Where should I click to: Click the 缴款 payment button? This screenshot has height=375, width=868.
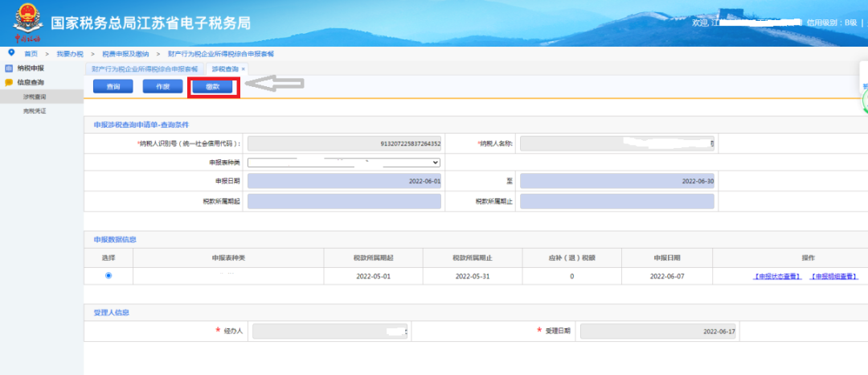[212, 87]
